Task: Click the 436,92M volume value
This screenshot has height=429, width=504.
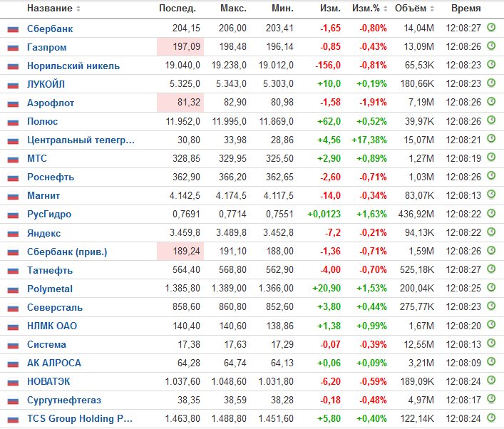Action: [416, 214]
